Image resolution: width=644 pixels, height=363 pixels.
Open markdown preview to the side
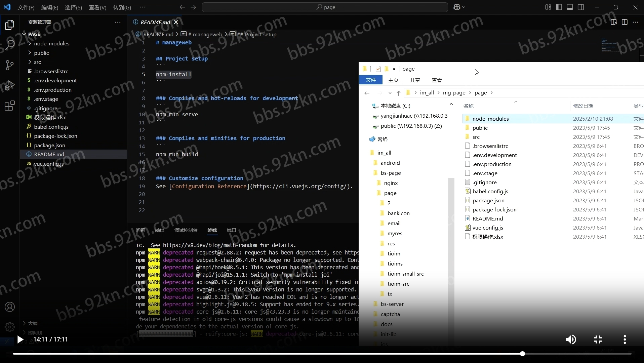(x=614, y=22)
